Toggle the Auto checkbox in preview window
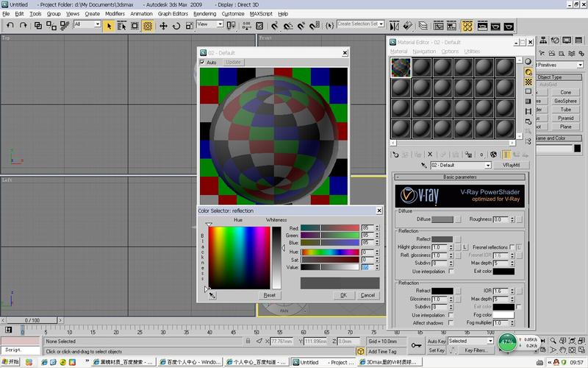 coord(203,63)
